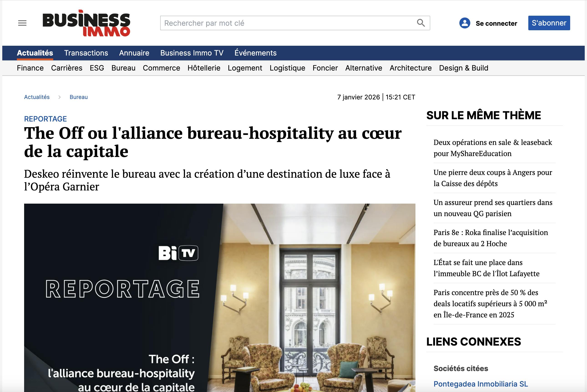Go to the Actualités breadcrumb link
The image size is (587, 392).
[37, 97]
